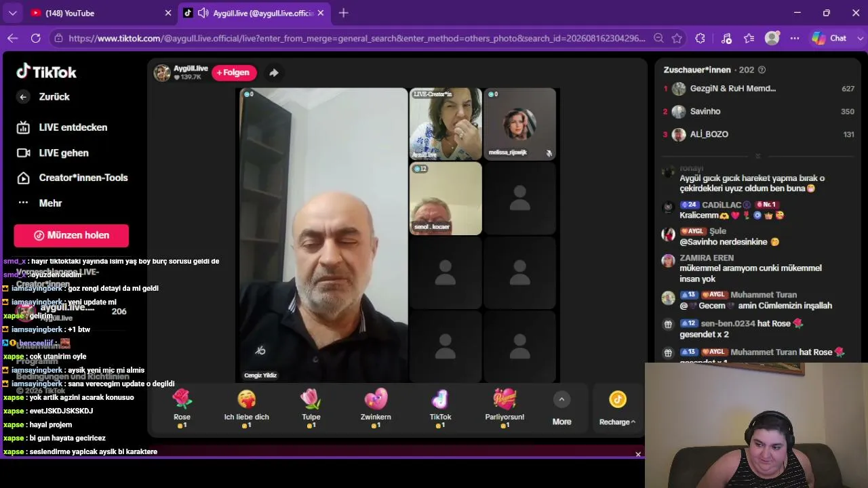
Task: Open Şule's profile in chat
Action: click(717, 231)
